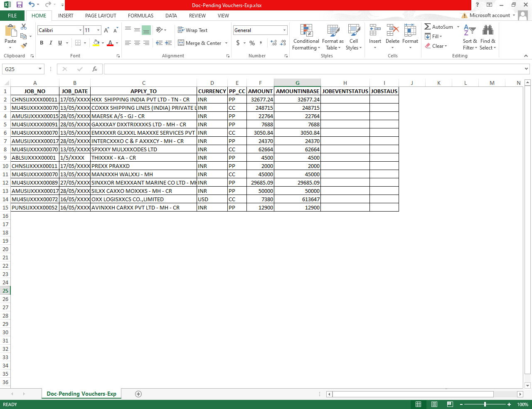Click the Save icon in quick access toolbar
The image size is (532, 409).
tap(20, 5)
